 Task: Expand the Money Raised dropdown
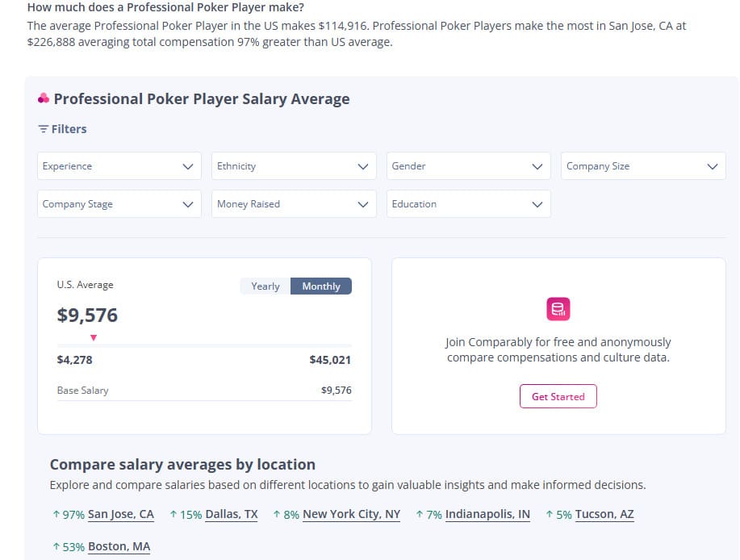[293, 204]
